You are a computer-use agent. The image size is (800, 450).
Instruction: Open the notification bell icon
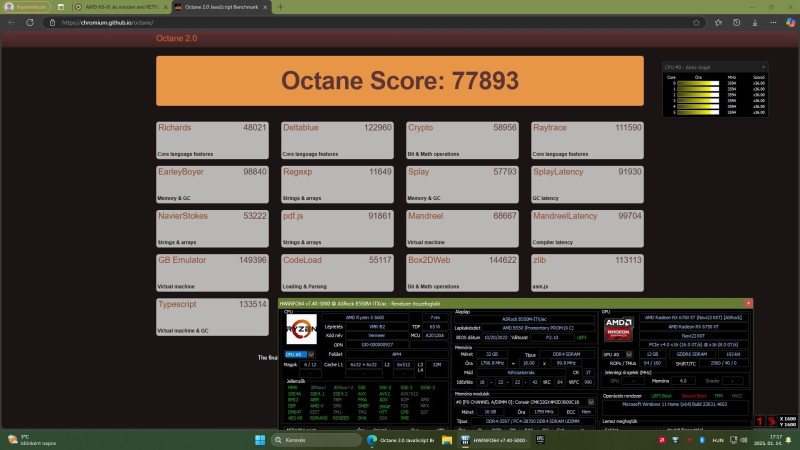[789, 440]
